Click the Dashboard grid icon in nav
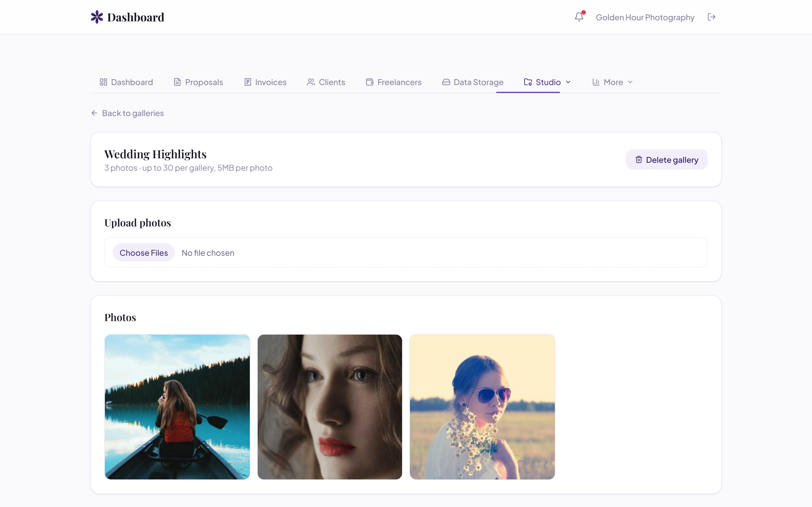Viewport: 812px width, 507px height. (x=103, y=82)
